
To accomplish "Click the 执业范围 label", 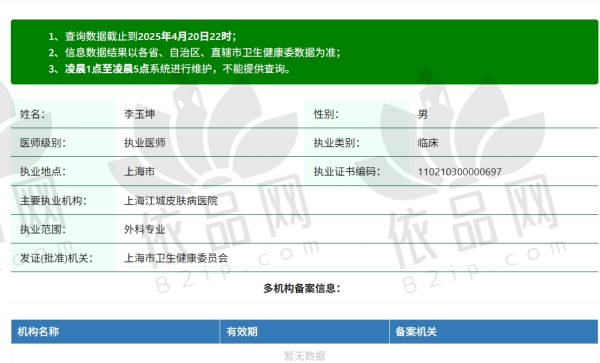I will (x=43, y=229).
